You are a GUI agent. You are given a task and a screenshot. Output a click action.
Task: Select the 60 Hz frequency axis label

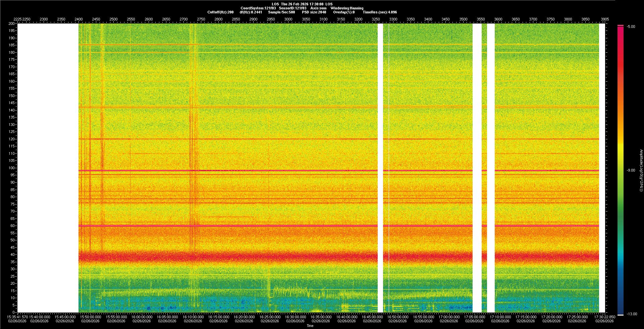tap(12, 226)
